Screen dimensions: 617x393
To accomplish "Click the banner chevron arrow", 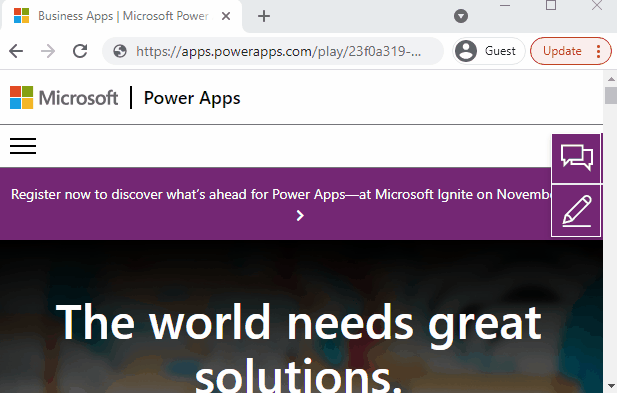I will [x=300, y=216].
